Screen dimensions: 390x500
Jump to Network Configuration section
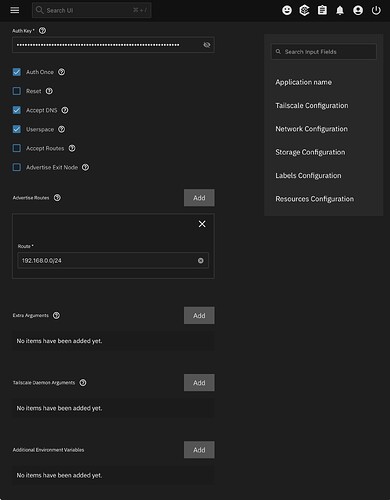(311, 129)
